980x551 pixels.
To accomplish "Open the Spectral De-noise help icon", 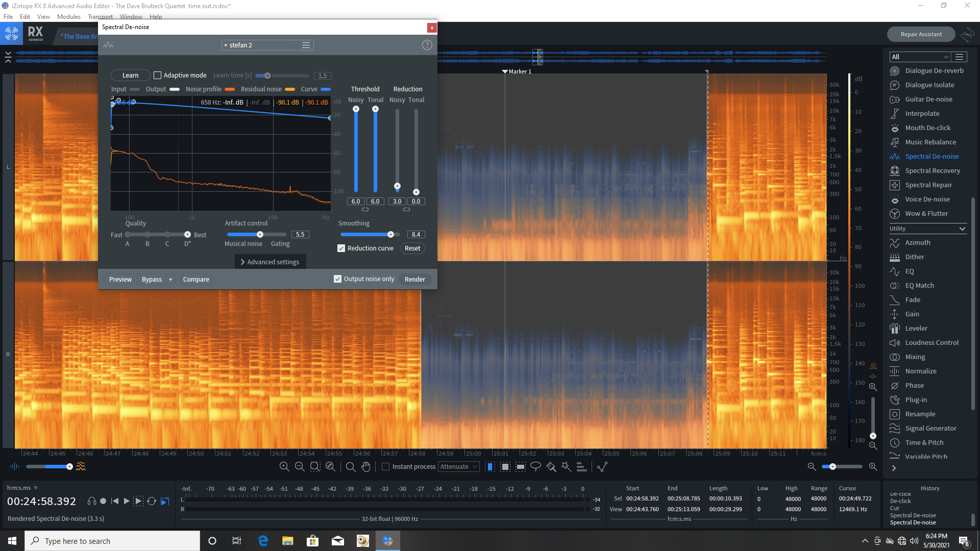I will click(x=427, y=45).
